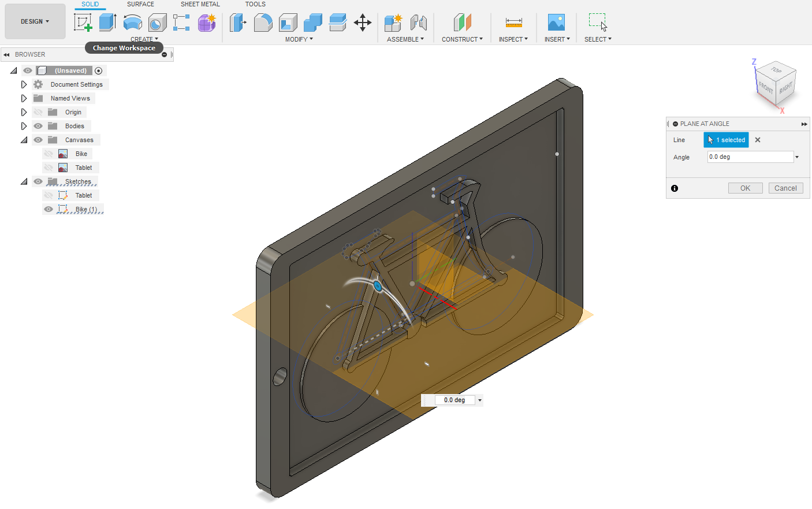Viewport: 812px width, 509px height.
Task: Toggle visibility of the root (Unsaved) component
Action: tap(28, 70)
